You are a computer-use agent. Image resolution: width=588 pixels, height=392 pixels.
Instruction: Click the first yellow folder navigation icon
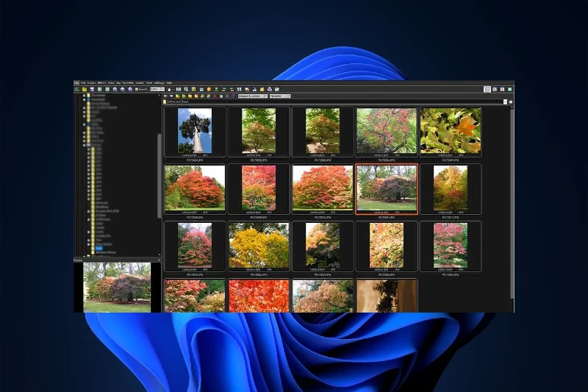(177, 96)
